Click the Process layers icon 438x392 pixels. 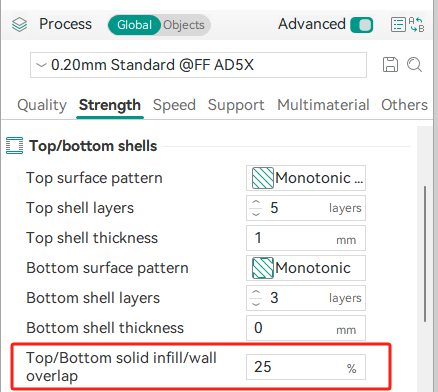click(19, 24)
